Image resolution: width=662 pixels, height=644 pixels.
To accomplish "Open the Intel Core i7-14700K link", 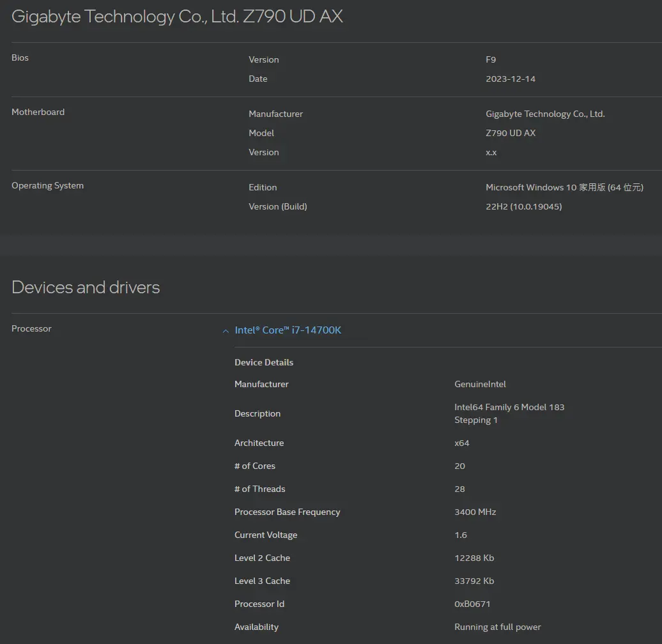I will (x=288, y=330).
